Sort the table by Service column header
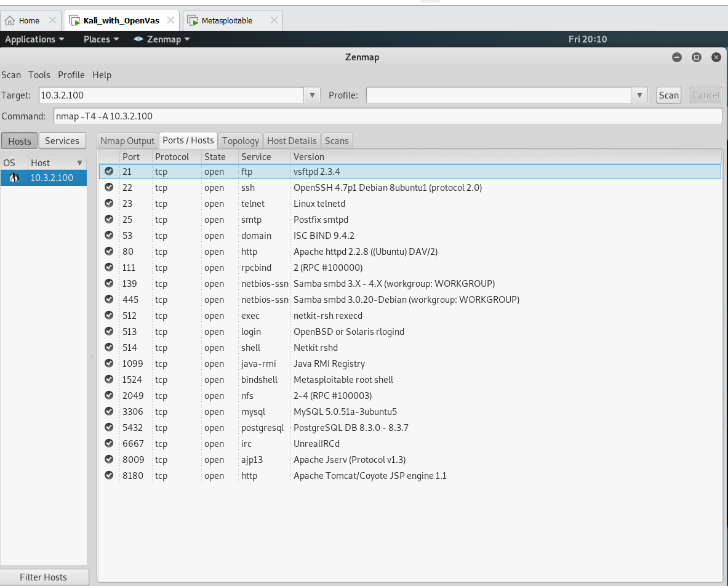728x586 pixels. click(x=256, y=157)
